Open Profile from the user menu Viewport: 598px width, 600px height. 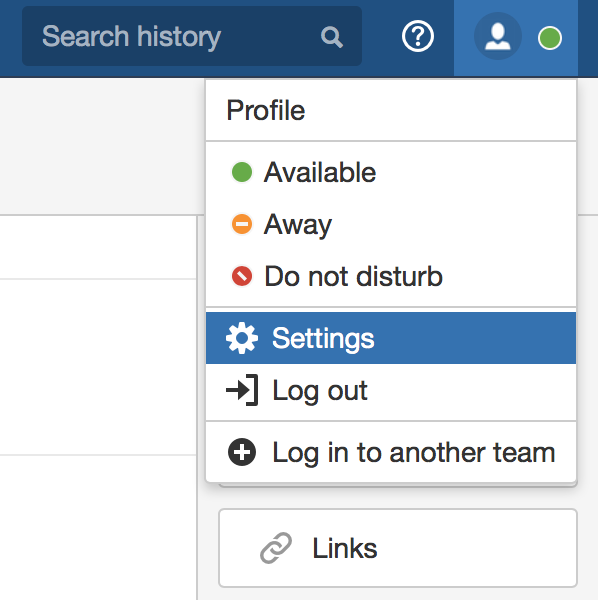tap(391, 110)
